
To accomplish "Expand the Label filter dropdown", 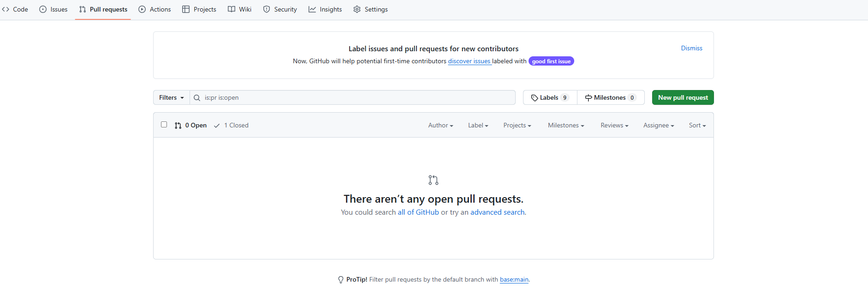I will [x=478, y=125].
